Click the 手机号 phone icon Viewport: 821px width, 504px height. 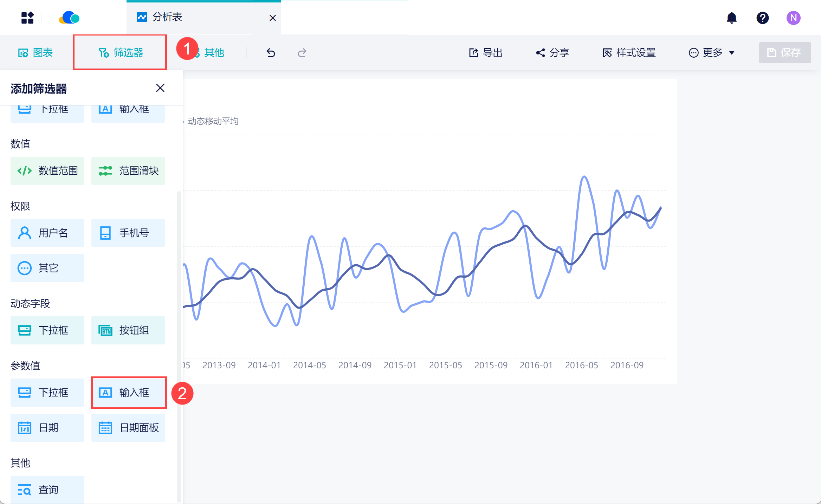(x=105, y=233)
